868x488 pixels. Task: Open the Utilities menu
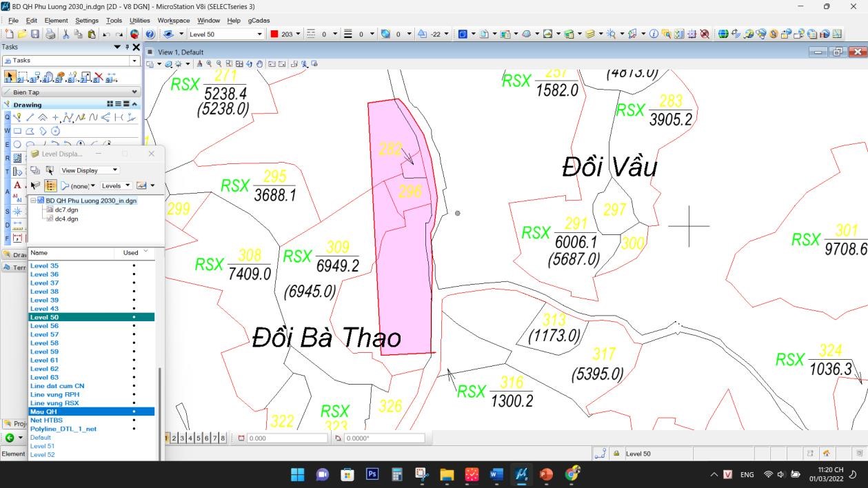click(x=139, y=21)
